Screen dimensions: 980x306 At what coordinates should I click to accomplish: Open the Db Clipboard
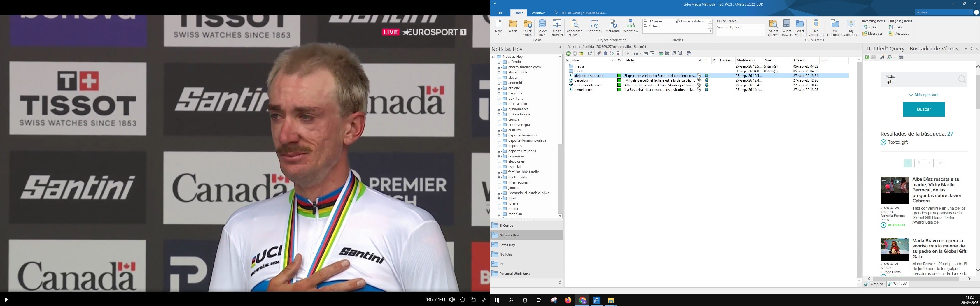tap(816, 28)
